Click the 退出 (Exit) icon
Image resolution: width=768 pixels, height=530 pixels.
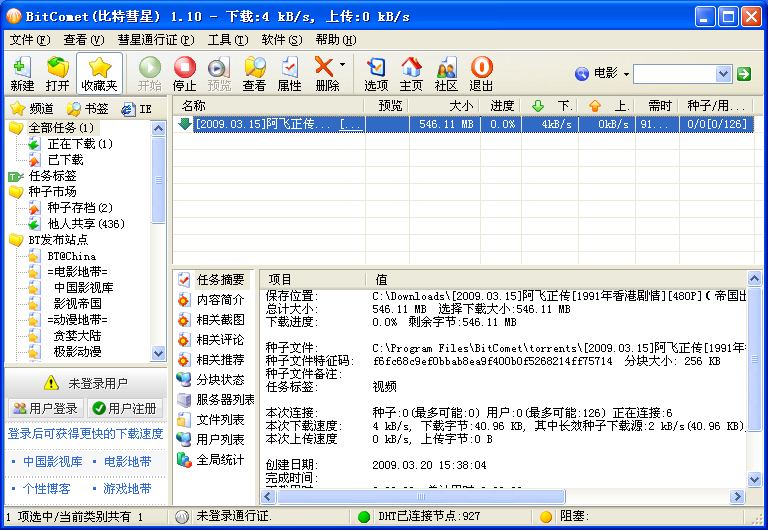click(x=481, y=73)
